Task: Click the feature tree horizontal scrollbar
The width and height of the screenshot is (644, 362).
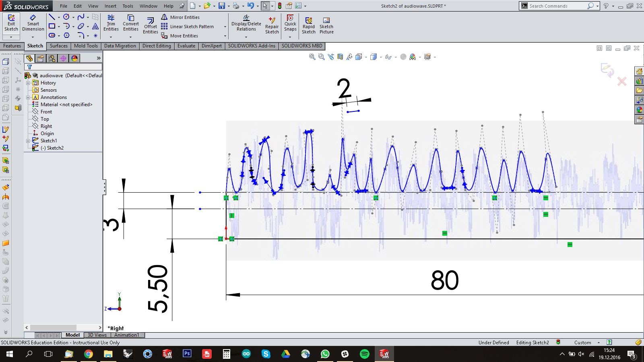Action: tap(63, 327)
